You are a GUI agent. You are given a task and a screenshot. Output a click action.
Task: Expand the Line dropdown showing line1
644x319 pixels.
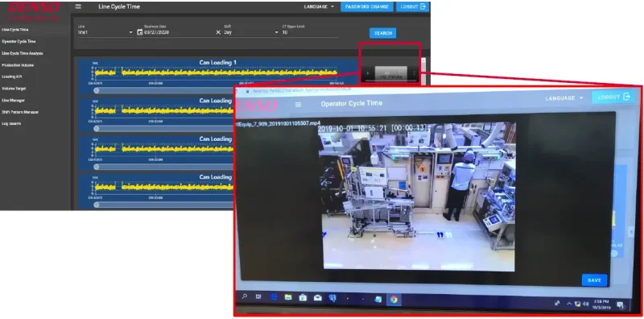105,32
